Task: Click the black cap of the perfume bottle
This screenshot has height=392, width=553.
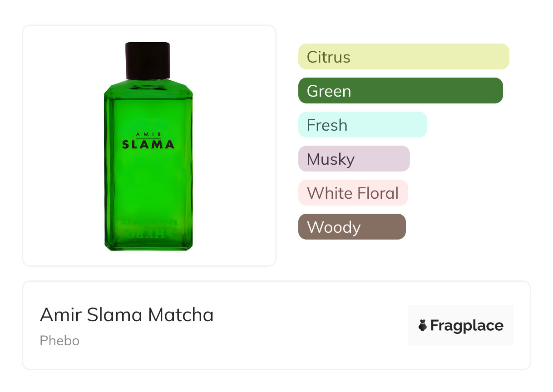Action: click(x=148, y=60)
